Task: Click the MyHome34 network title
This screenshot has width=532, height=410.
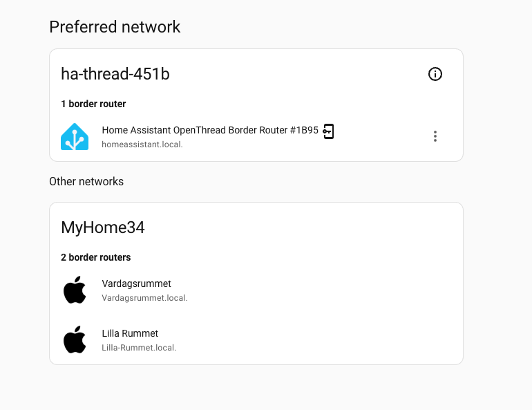Action: pos(103,227)
